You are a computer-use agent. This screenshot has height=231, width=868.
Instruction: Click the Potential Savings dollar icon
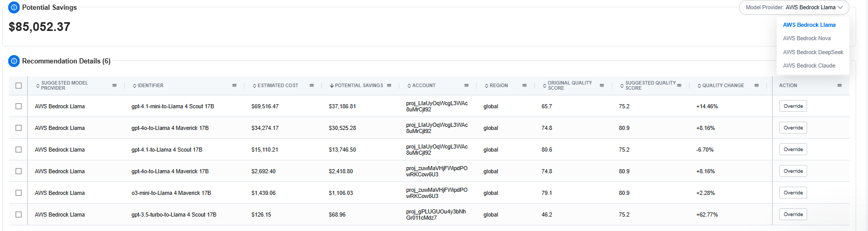coord(14,7)
